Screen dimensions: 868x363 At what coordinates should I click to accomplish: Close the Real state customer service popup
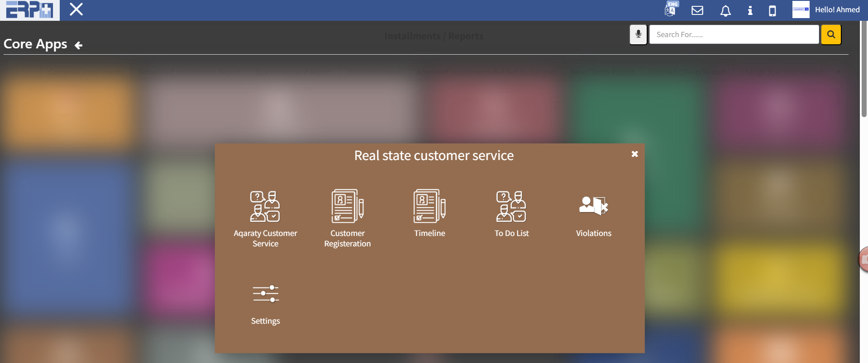click(x=634, y=154)
